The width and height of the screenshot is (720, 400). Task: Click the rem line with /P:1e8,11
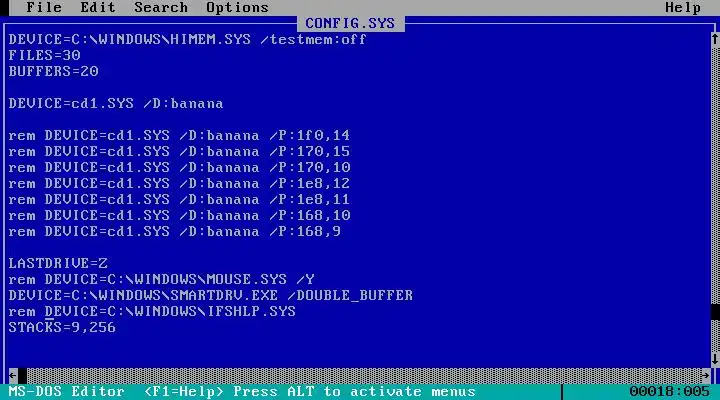179,199
